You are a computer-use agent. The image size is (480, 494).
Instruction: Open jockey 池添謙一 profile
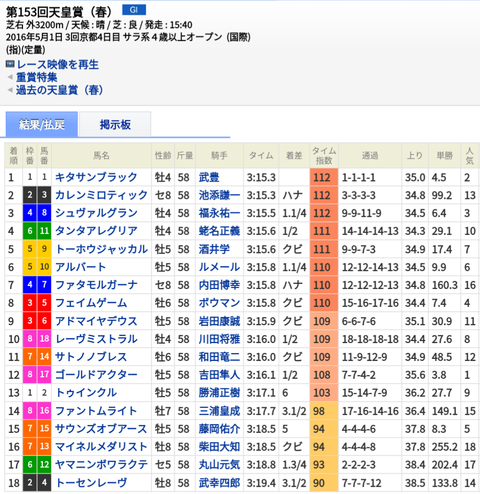point(219,195)
